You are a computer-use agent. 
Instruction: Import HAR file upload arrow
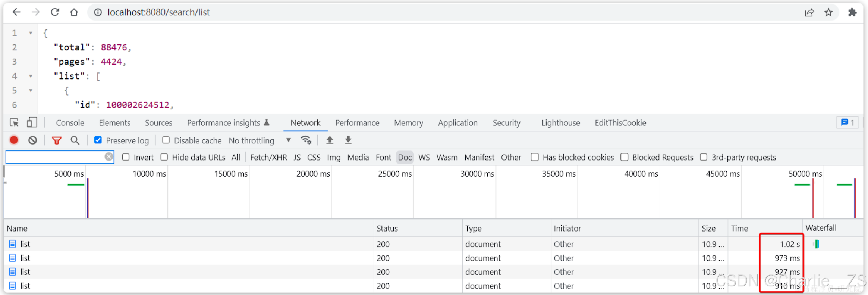330,140
